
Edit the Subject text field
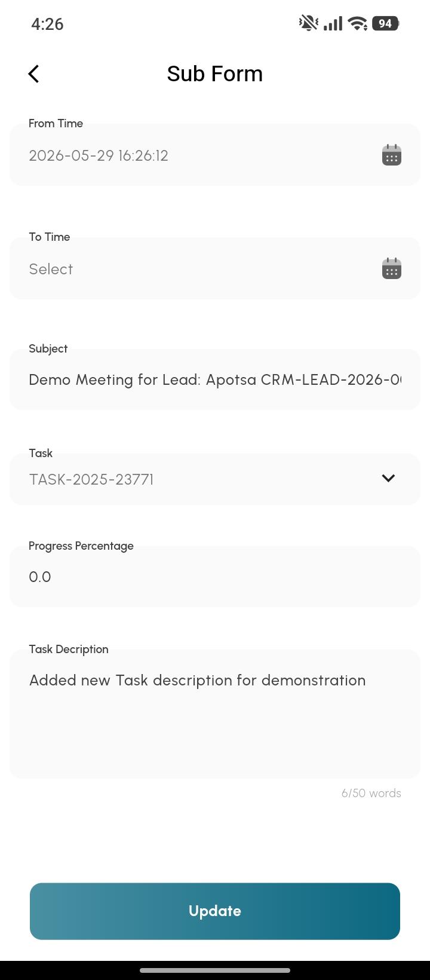pos(215,379)
